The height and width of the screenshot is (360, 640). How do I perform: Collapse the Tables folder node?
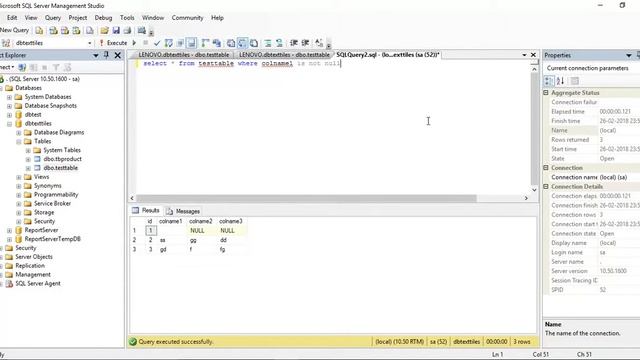tap(19, 141)
